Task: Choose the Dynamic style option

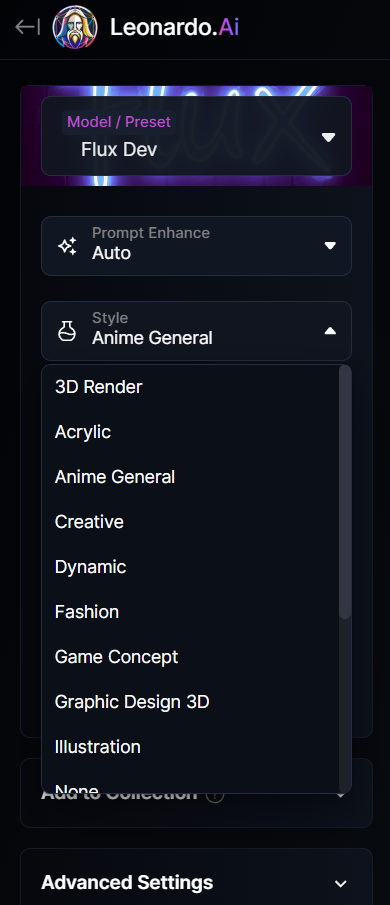Action: coord(190,567)
